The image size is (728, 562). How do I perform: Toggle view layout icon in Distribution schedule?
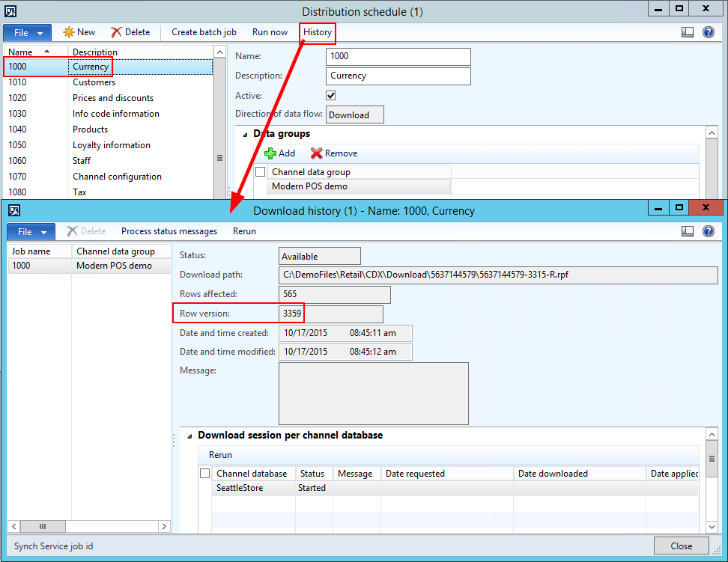click(x=687, y=32)
